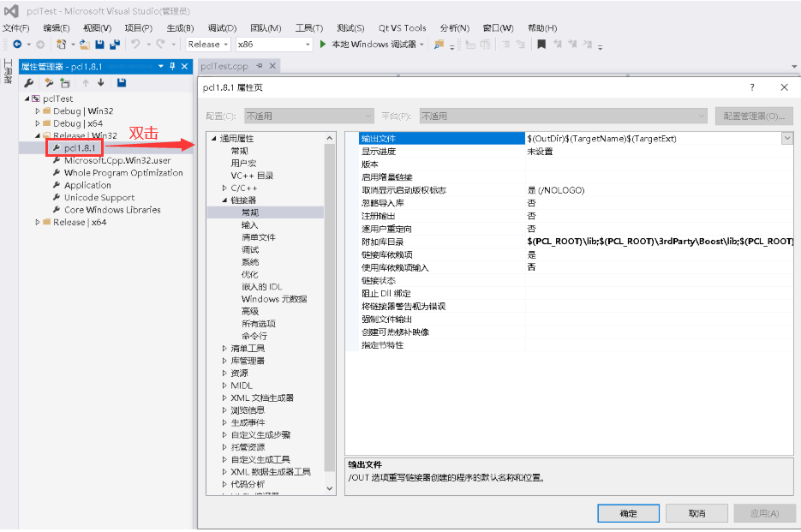Image resolution: width=801 pixels, height=532 pixels.
Task: Toggle a bookmark with the bookmark icon
Action: point(541,45)
